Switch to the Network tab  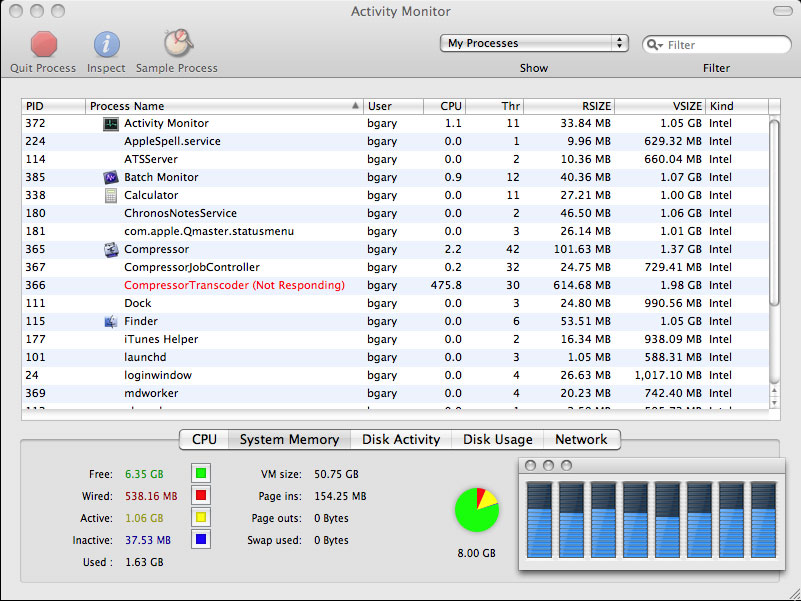point(581,440)
